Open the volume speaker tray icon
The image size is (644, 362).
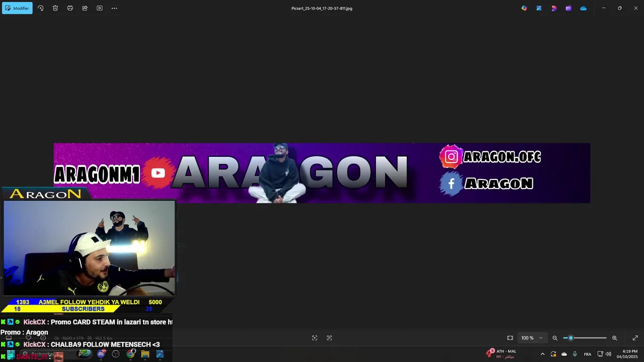(608, 354)
